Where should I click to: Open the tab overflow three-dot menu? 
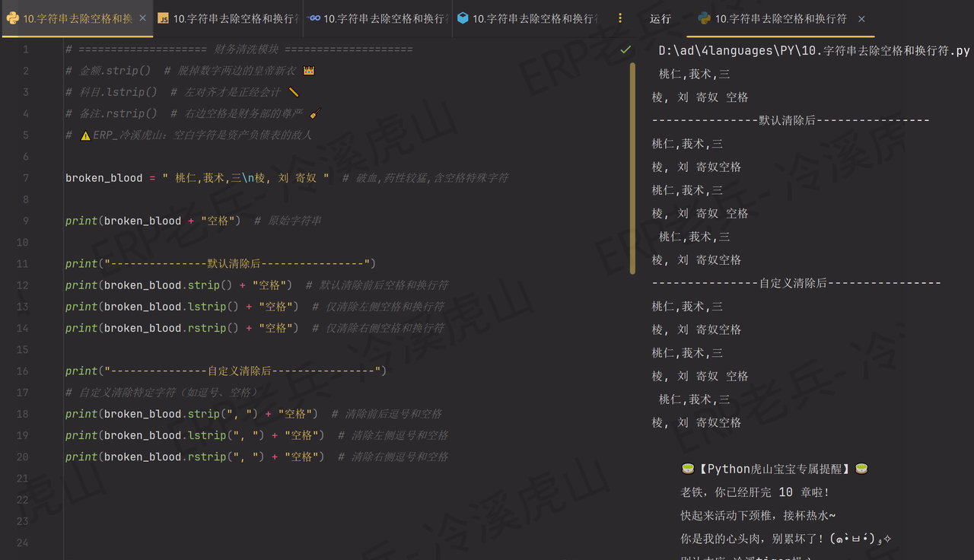pyautogui.click(x=621, y=18)
